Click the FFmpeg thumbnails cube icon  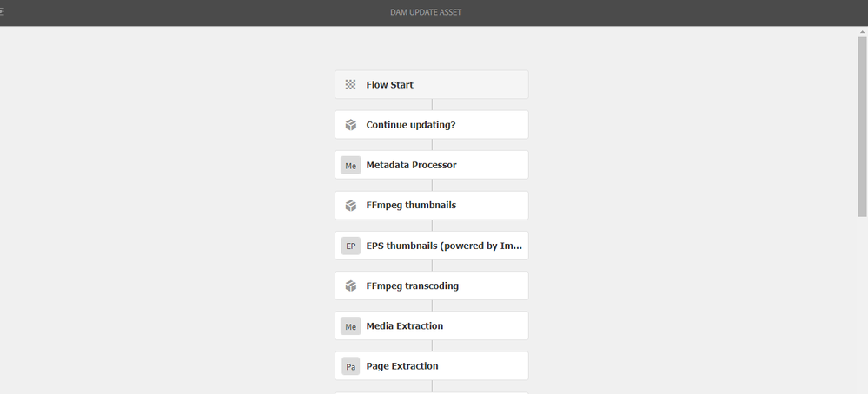coord(350,206)
